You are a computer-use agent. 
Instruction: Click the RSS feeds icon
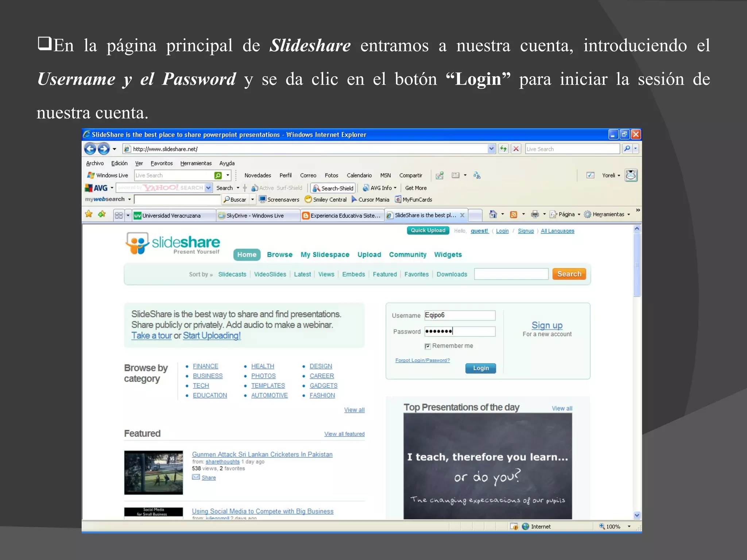pos(514,214)
